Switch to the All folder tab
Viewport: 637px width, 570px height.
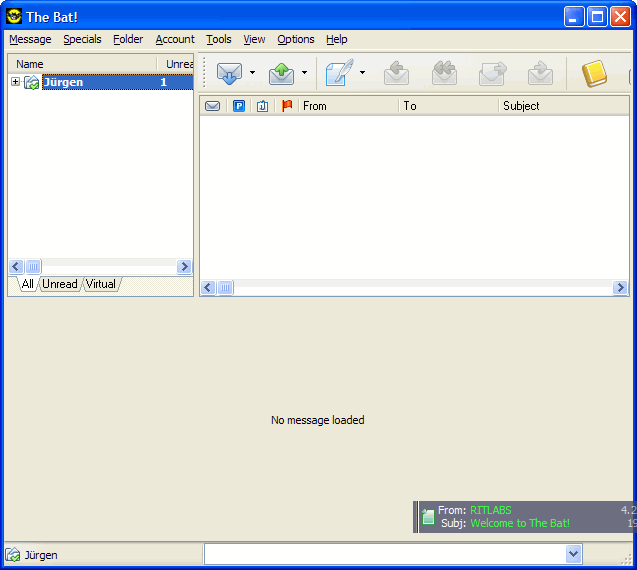click(x=28, y=284)
